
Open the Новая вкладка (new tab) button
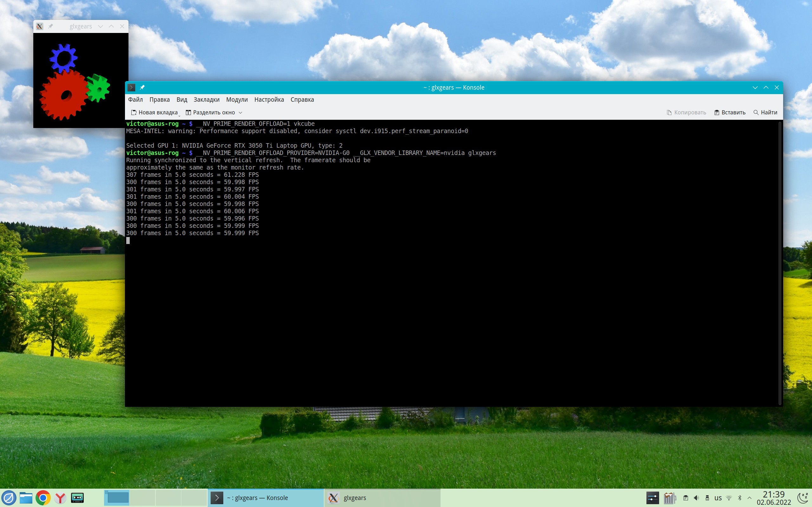[x=154, y=112]
